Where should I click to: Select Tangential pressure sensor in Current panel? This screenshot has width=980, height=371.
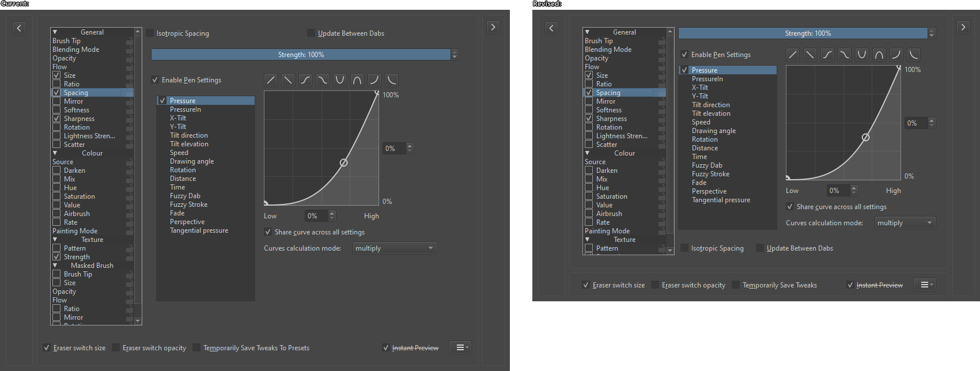pos(199,230)
